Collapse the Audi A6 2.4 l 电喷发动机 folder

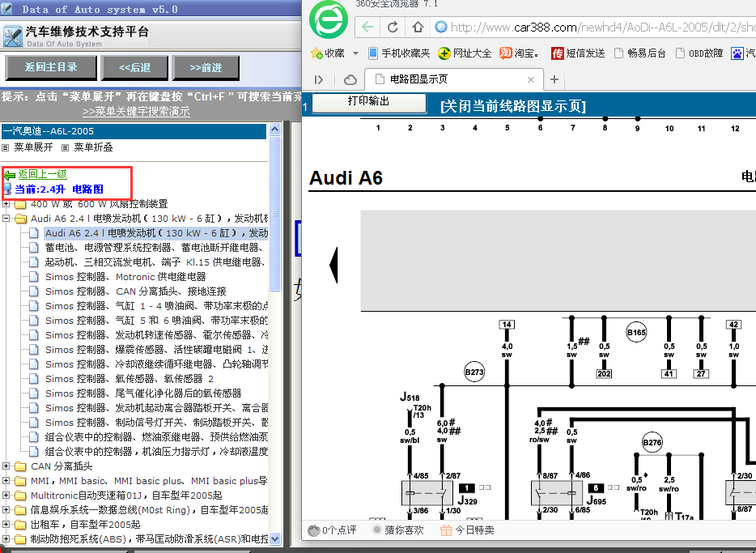(6, 219)
